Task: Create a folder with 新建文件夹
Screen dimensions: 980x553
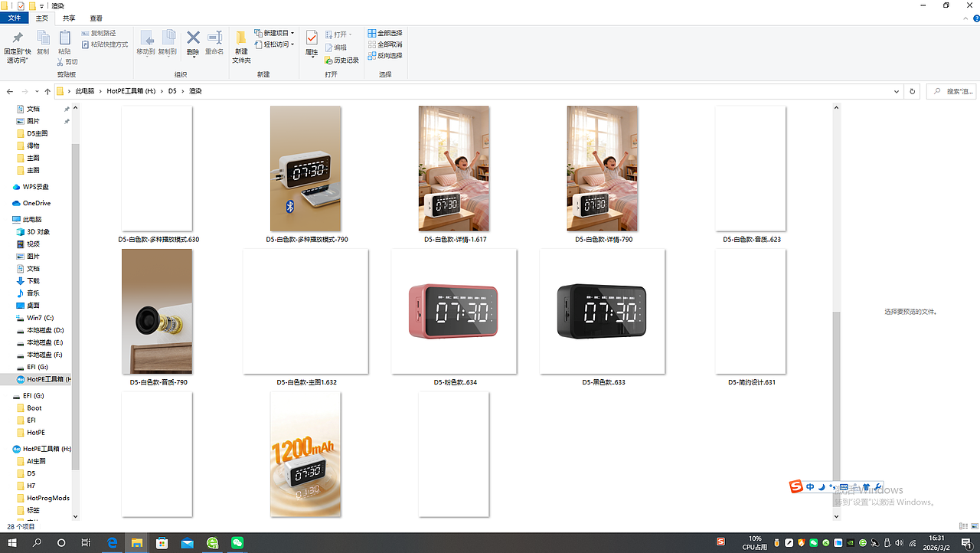Action: 241,46
